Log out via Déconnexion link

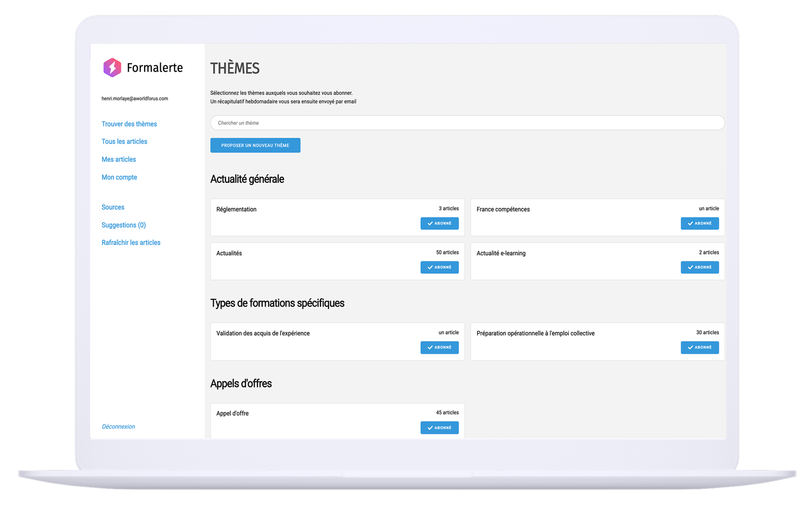click(x=118, y=426)
